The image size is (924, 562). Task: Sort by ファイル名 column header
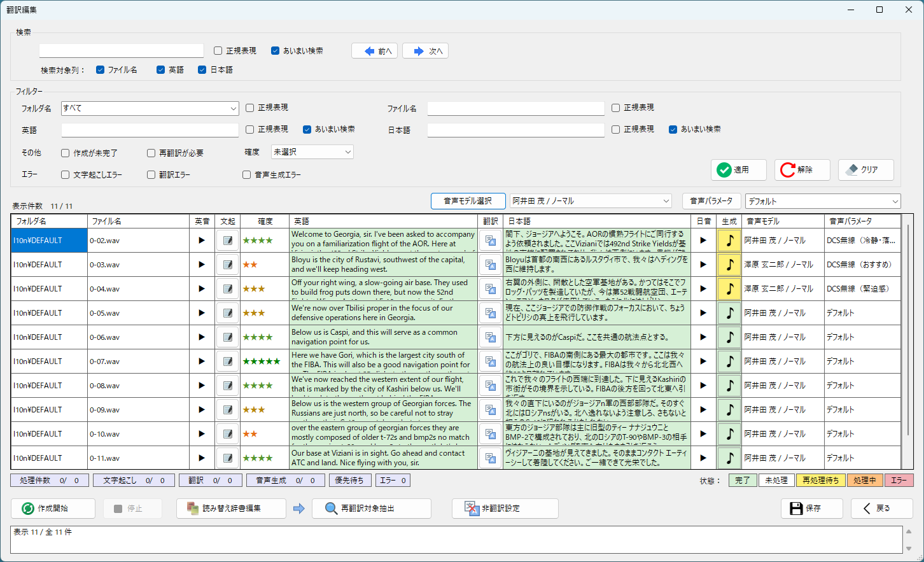pyautogui.click(x=138, y=221)
